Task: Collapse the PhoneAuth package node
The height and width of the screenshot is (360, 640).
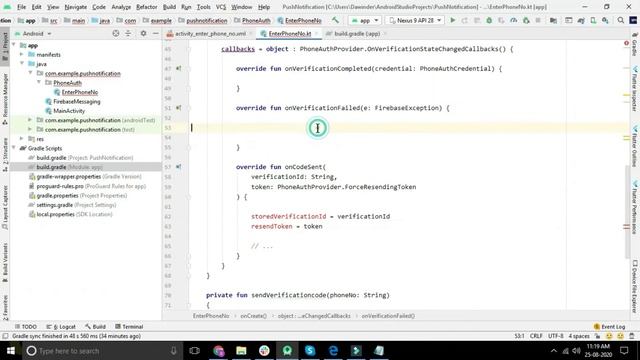Action: coord(39,82)
